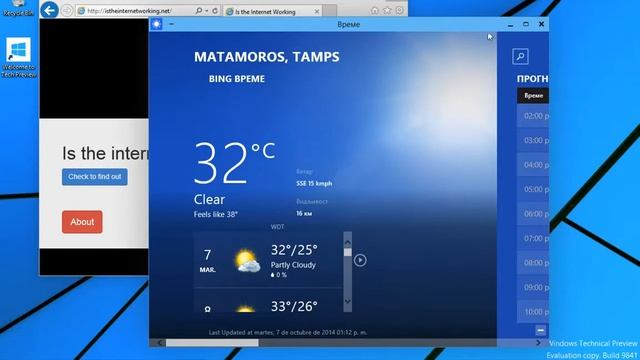Click the zoom out minus button in the Weather app
The height and width of the screenshot is (360, 640).
pos(540,330)
